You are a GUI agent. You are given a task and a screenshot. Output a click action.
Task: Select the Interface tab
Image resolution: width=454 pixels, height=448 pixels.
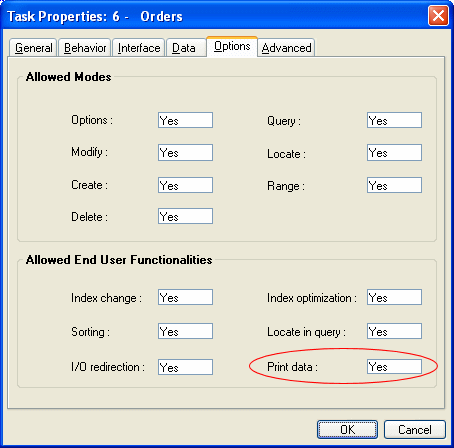139,48
